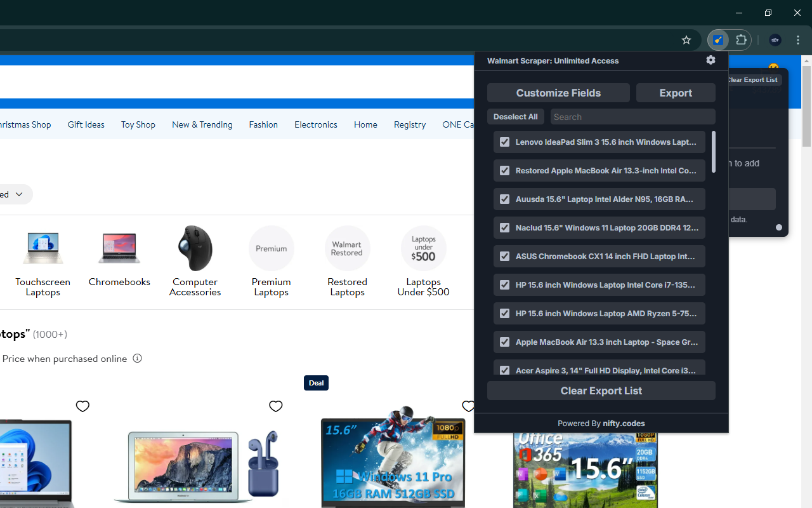The image size is (812, 508).
Task: Uncheck the HP AMD Ryzen laptop entry
Action: [504, 313]
